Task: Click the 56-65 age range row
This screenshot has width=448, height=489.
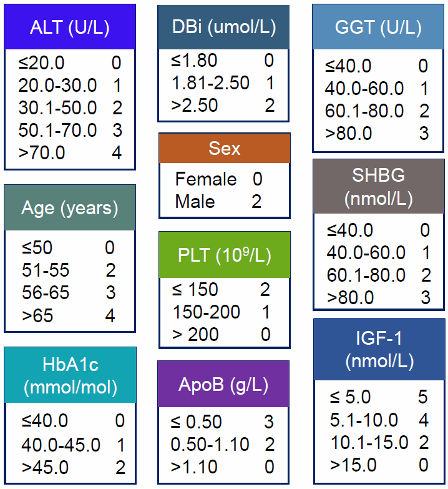Action: [69, 293]
